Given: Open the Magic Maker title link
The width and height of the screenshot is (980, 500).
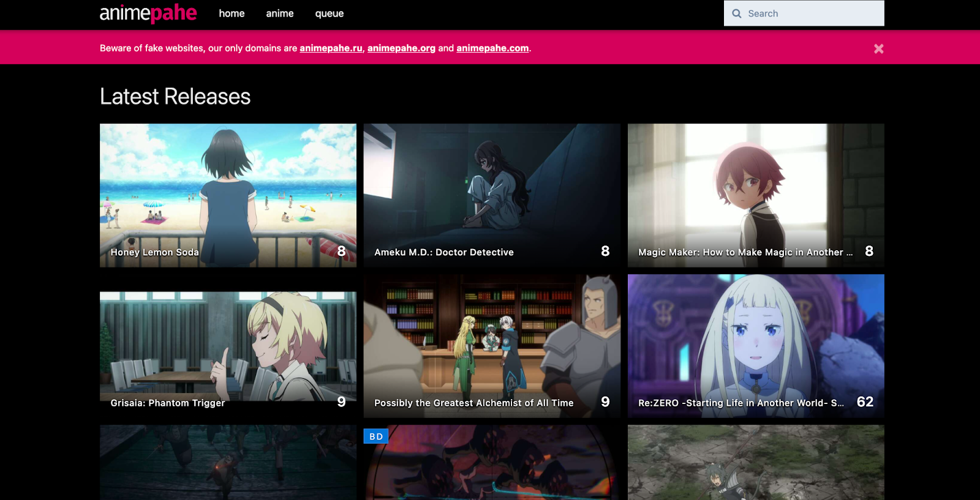Looking at the screenshot, I should [745, 252].
